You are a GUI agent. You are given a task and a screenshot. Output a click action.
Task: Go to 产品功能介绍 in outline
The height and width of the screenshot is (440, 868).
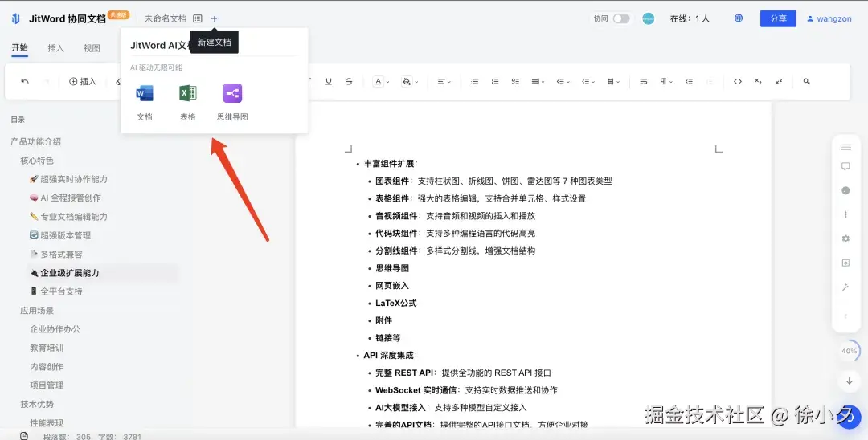tap(36, 141)
